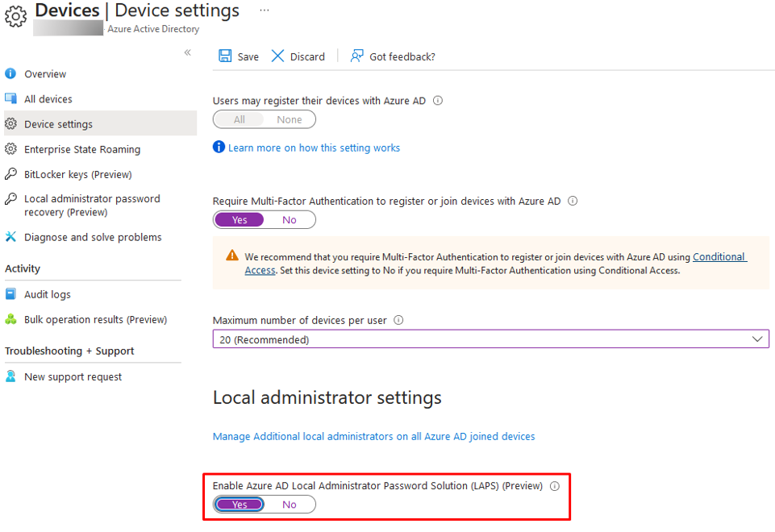Open Learn more on how this setting works
Viewport: 775px width, 532px height.
click(x=314, y=148)
